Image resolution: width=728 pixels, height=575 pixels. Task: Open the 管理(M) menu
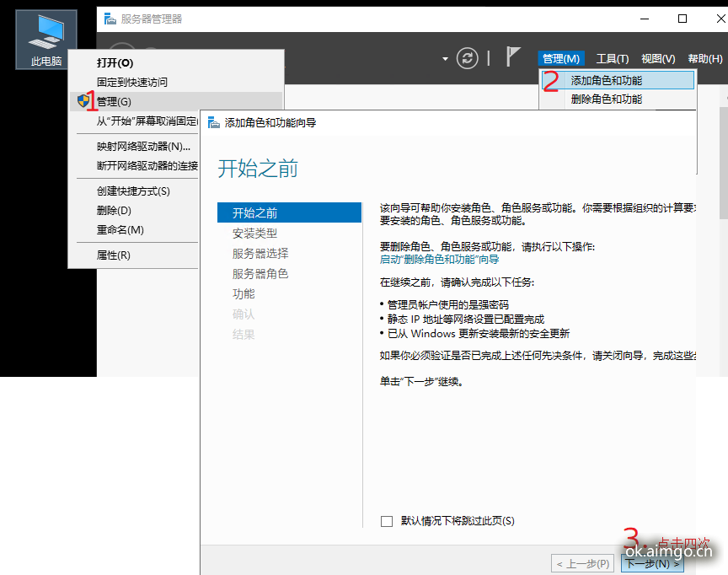click(561, 58)
